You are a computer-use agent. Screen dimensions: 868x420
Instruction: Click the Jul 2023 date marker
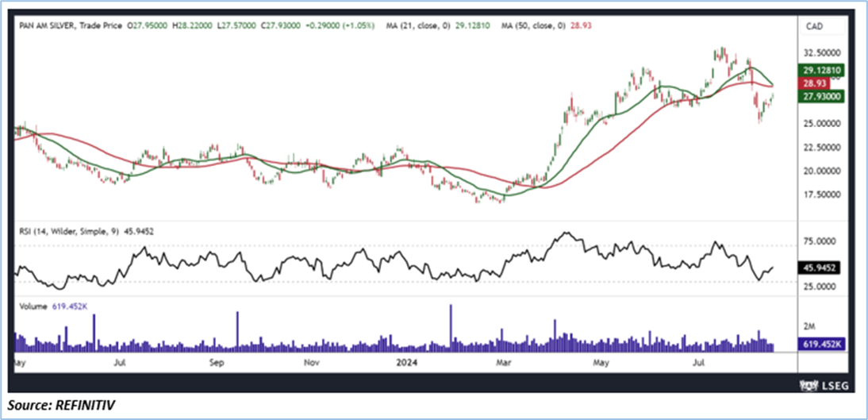tap(119, 364)
